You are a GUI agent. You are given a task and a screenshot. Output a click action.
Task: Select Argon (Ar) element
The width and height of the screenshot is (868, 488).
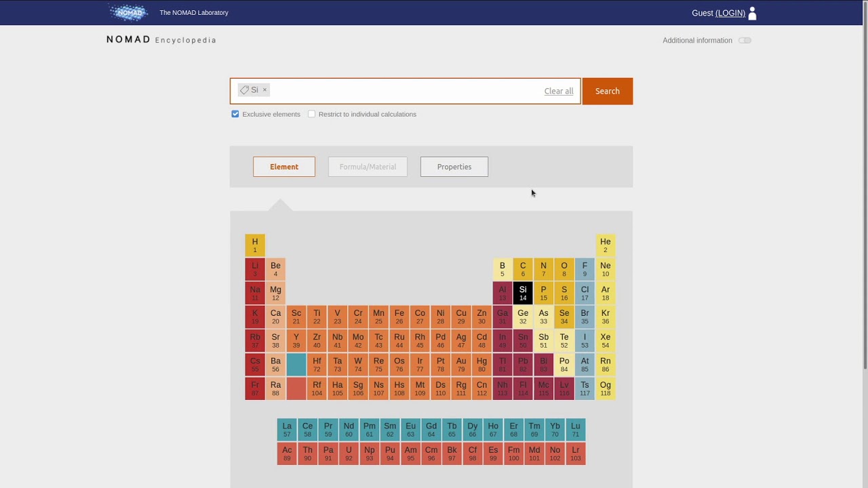click(606, 293)
